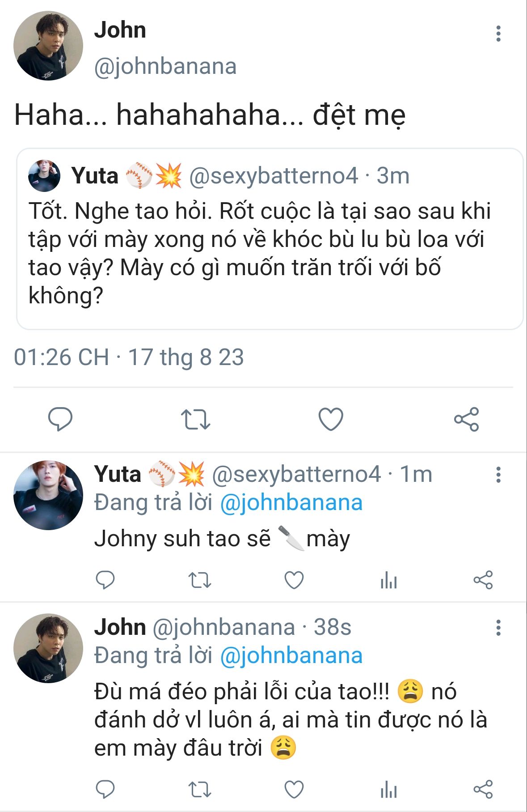Open more options on main tweet
Image resolution: width=527 pixels, height=812 pixels.
498,34
